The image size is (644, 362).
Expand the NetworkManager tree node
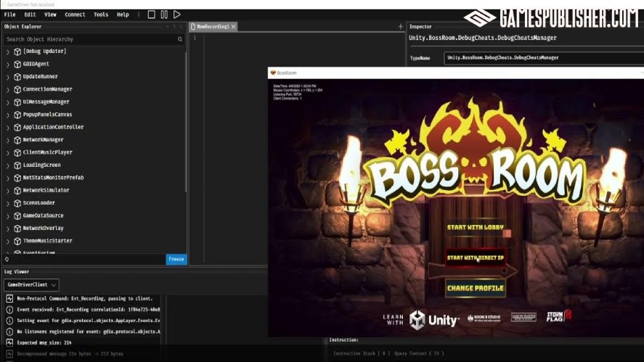pyautogui.click(x=8, y=140)
